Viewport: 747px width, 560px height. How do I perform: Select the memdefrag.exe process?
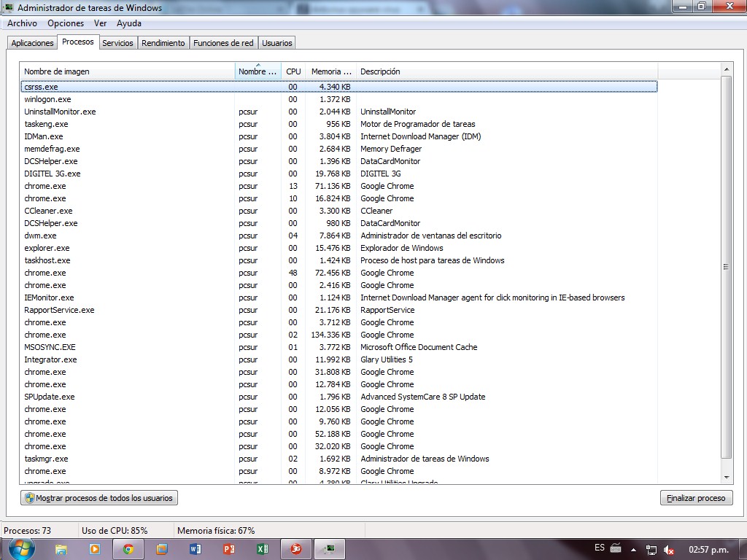(338, 149)
